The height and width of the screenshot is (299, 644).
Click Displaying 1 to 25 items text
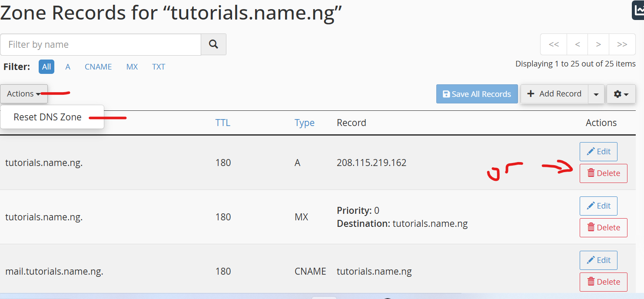pos(575,63)
